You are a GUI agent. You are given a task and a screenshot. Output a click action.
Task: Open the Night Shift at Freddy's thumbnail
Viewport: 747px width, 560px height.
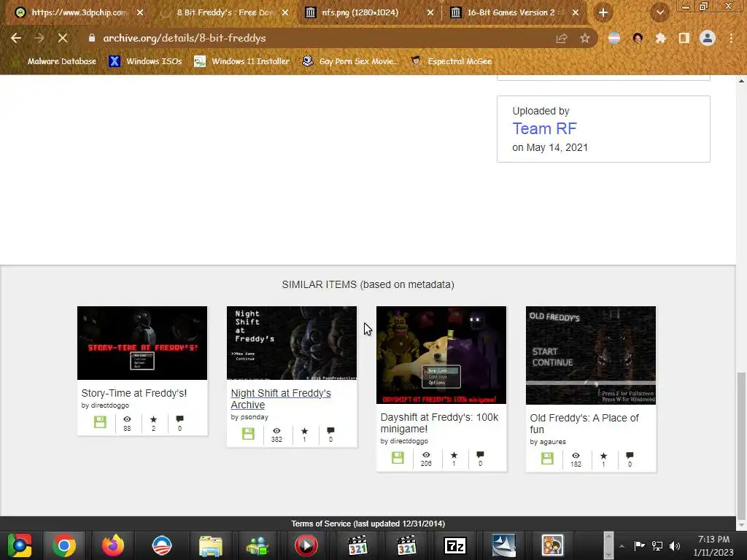click(x=292, y=343)
